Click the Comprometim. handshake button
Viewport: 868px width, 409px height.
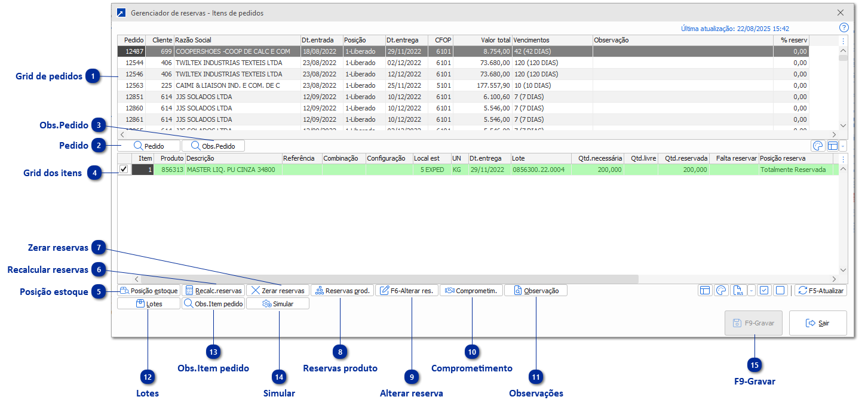click(471, 291)
